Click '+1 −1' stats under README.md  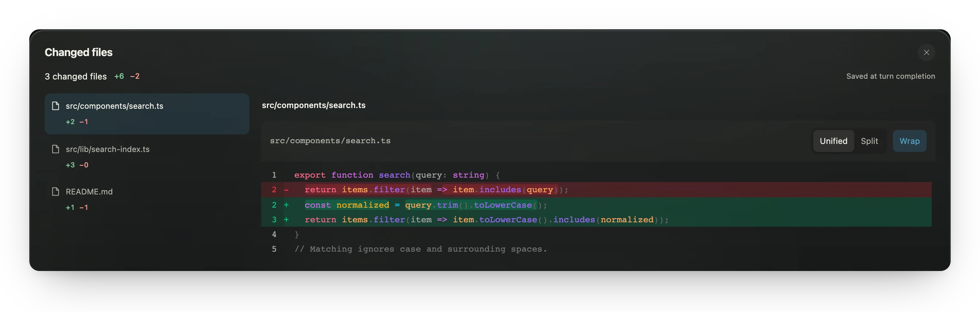77,208
